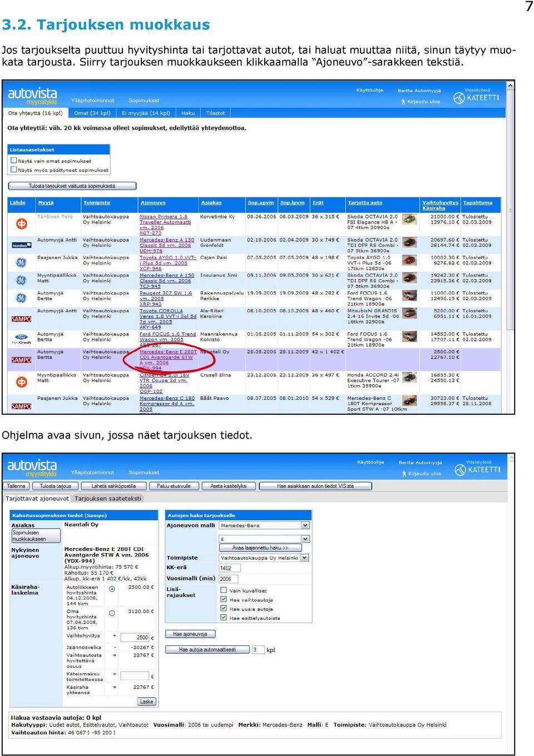Open the red Toyota AYGO car thumbnail
The width and height of the screenshot is (534, 756).
[409, 260]
